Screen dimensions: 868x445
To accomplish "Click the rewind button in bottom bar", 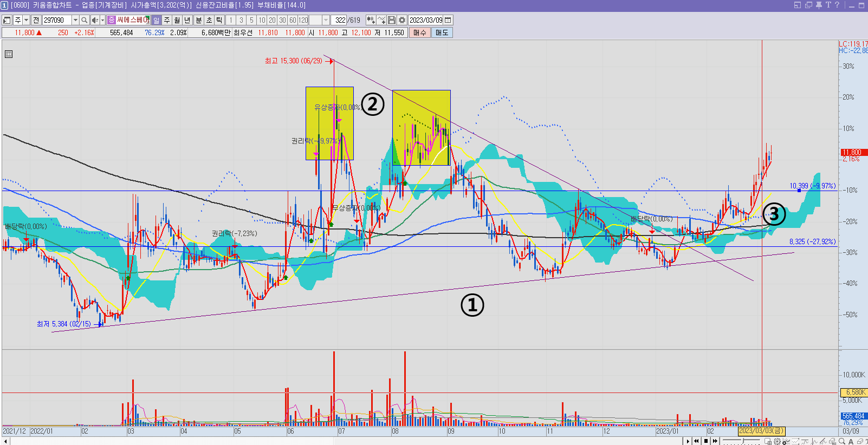I will 696,441.
